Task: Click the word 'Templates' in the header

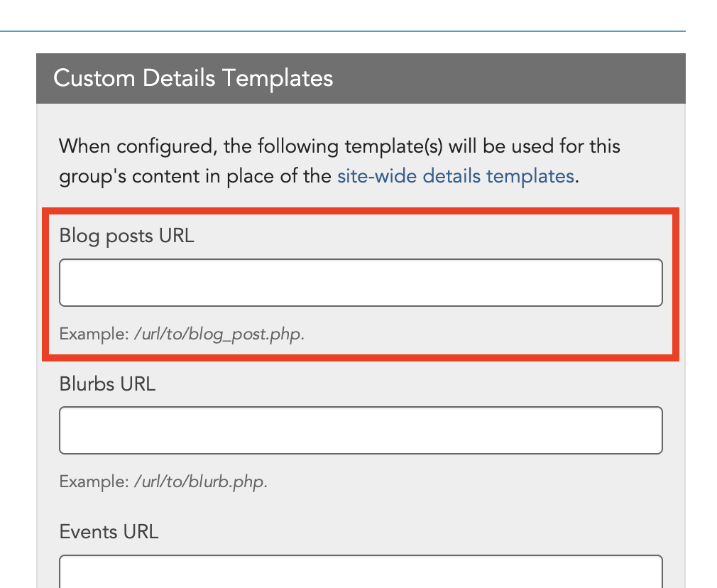Action: 278,78
